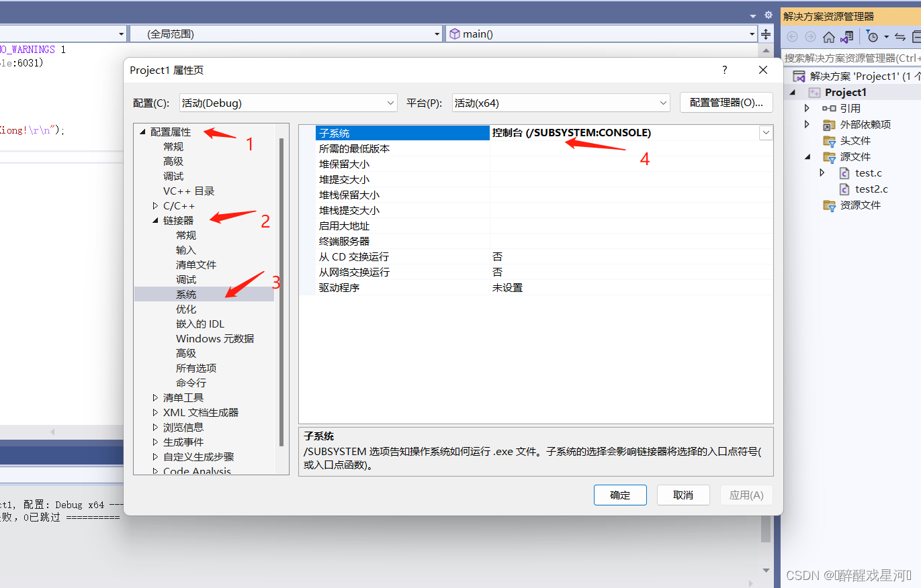The width and height of the screenshot is (921, 588).
Task: Select 系统 under 链接器
Action: tap(186, 293)
